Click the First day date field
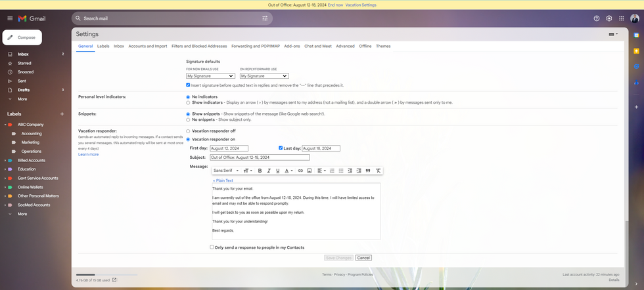Viewport: 644px width, 290px height. (x=229, y=148)
